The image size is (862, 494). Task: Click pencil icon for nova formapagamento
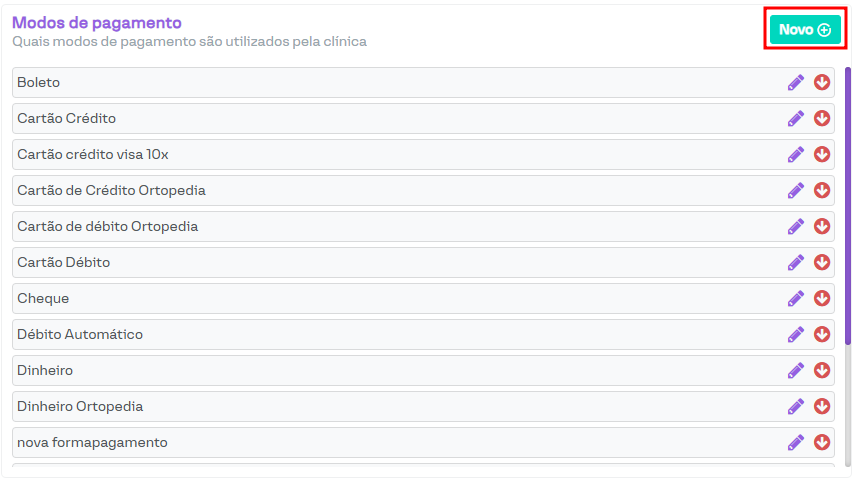796,442
